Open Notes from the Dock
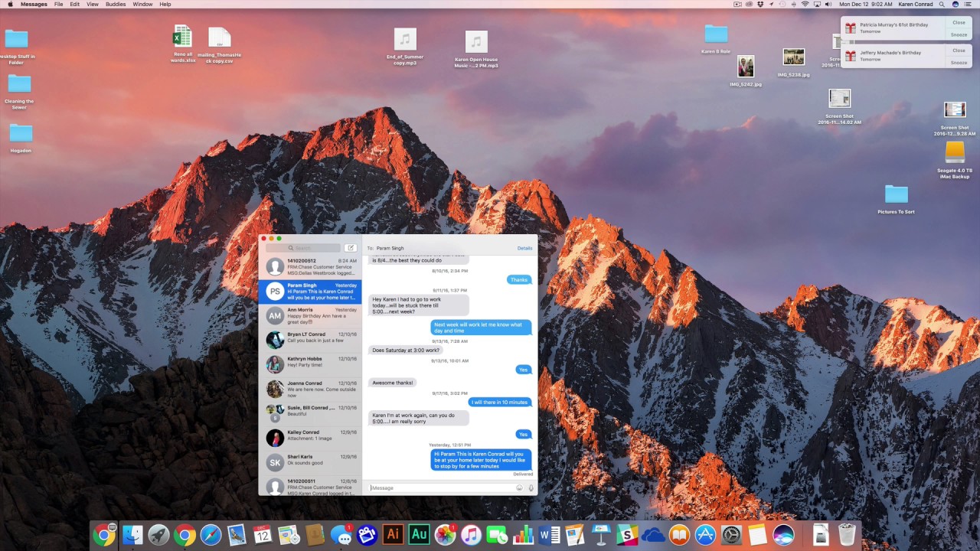The height and width of the screenshot is (551, 980). [757, 535]
